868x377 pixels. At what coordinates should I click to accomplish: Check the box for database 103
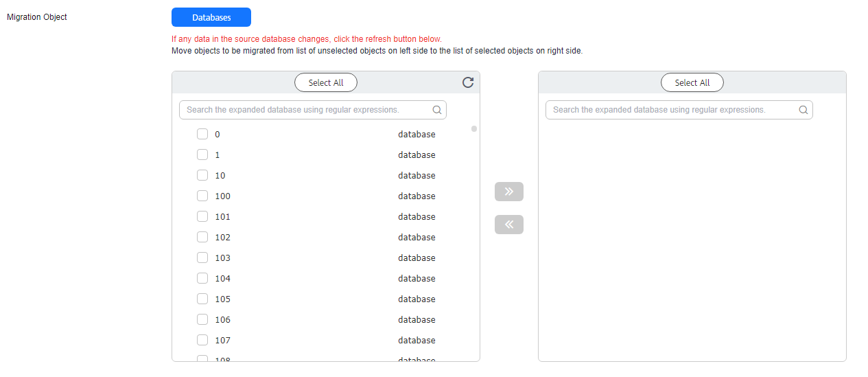202,258
